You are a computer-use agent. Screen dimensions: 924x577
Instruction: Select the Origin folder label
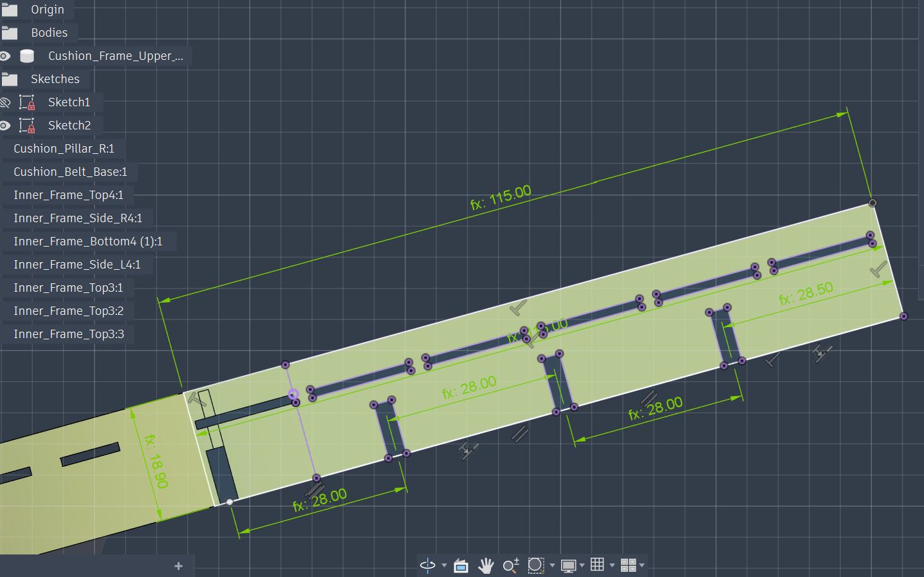(x=48, y=10)
